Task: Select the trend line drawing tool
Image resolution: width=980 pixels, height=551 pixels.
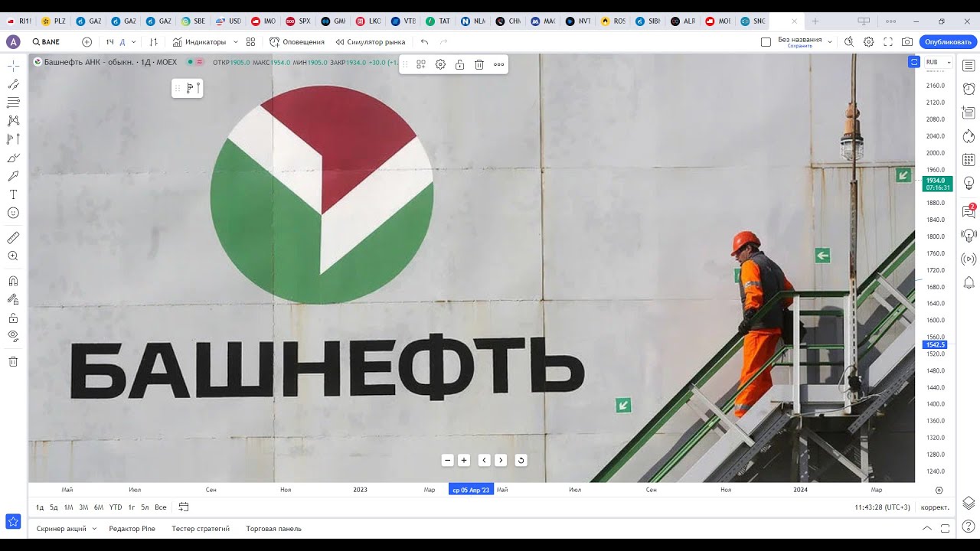Action: point(13,83)
